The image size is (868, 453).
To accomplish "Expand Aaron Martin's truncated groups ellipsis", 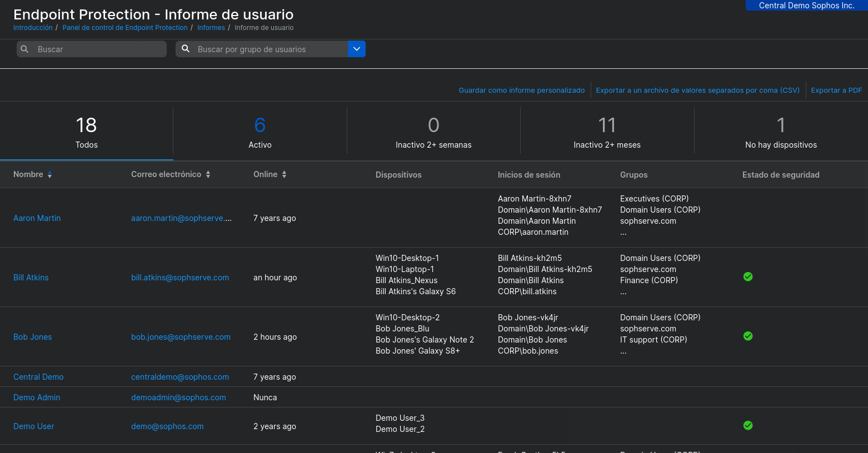I will (x=623, y=233).
